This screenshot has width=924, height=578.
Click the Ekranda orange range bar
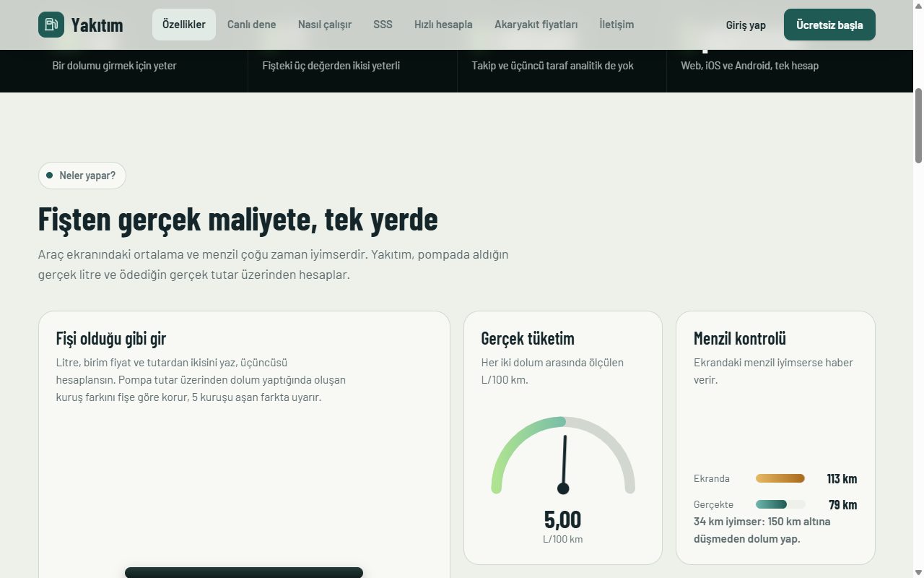780,478
